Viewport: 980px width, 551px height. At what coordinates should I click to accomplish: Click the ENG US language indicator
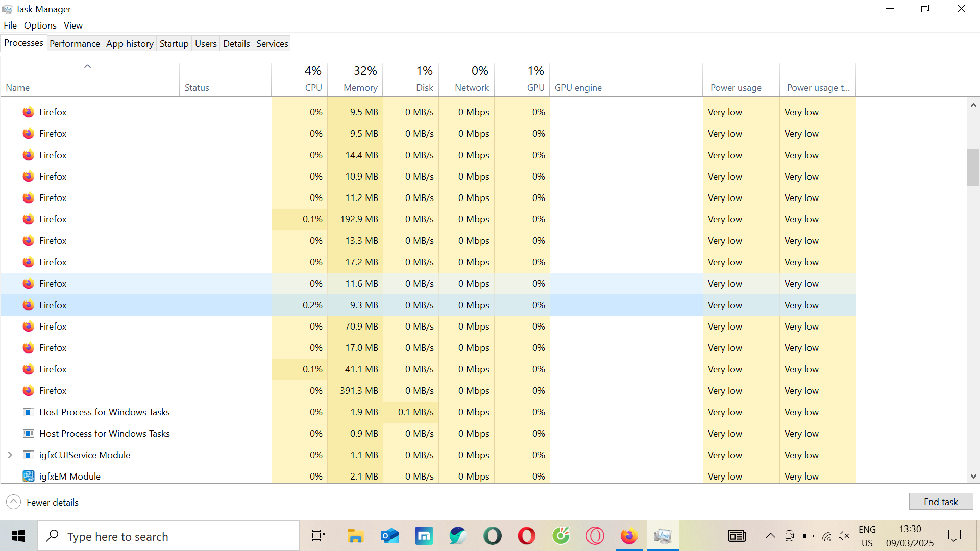[867, 536]
